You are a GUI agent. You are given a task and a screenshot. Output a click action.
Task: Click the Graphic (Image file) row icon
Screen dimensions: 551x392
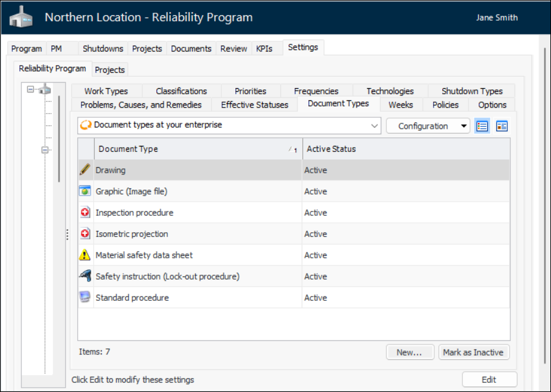(x=85, y=191)
